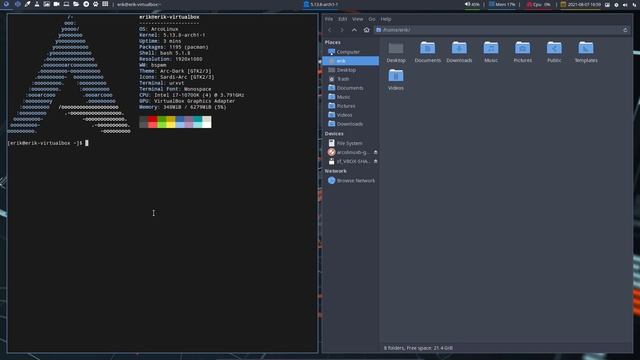Screen dimensions: 640x360
Task: Select Music in Places sidebar
Action: coord(351,97)
